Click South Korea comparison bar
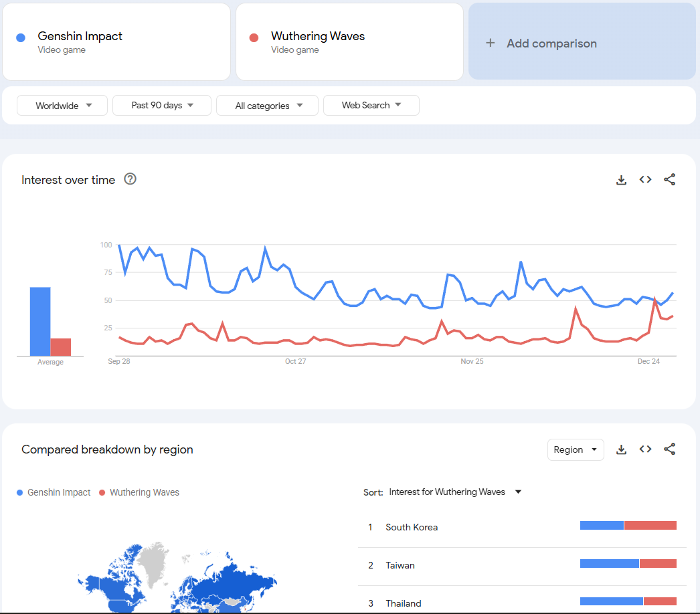Screen dimensions: 700x614 pyautogui.click(x=628, y=526)
